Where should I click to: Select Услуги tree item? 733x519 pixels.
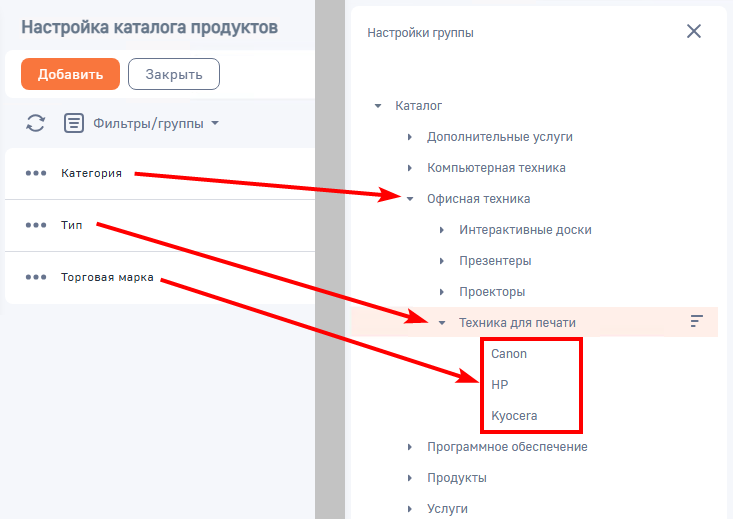(x=447, y=509)
